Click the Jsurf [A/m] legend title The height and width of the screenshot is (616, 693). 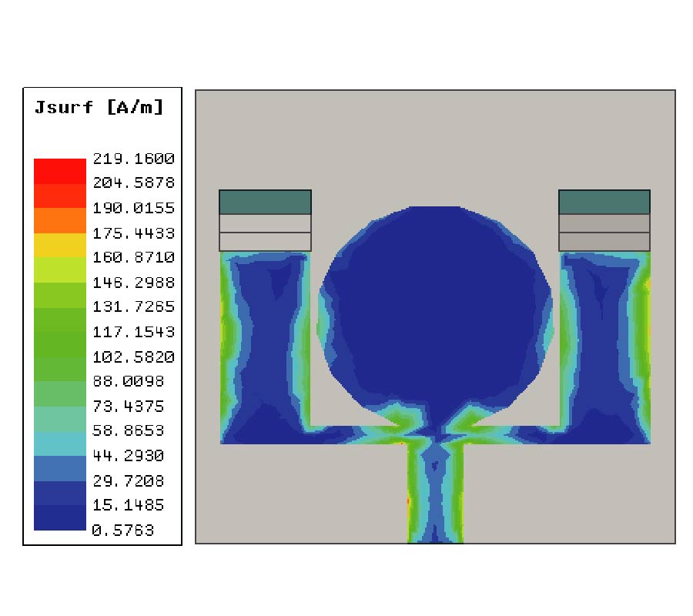pos(99,108)
